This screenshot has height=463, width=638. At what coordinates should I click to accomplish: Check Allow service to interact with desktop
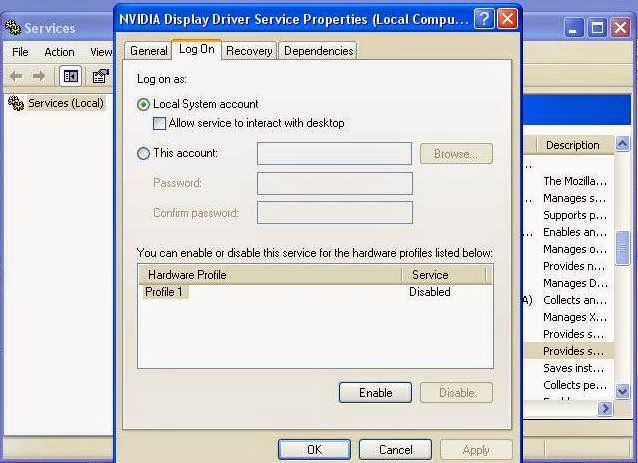pos(159,123)
